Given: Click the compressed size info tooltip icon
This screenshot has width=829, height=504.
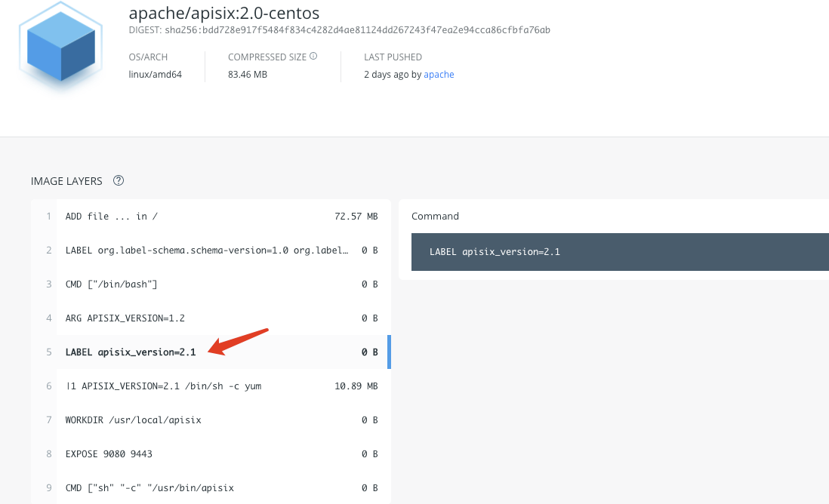Looking at the screenshot, I should 314,56.
